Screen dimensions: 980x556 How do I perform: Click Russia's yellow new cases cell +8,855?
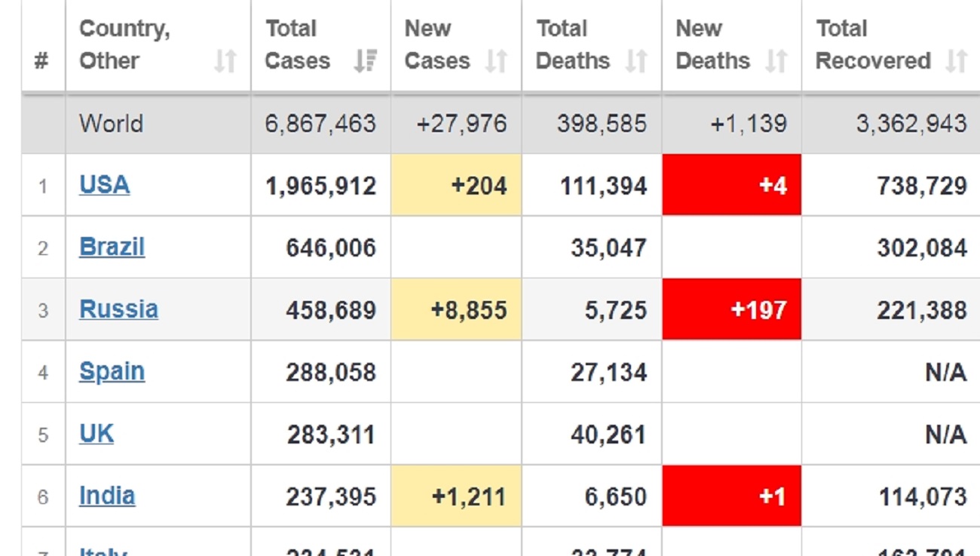456,310
